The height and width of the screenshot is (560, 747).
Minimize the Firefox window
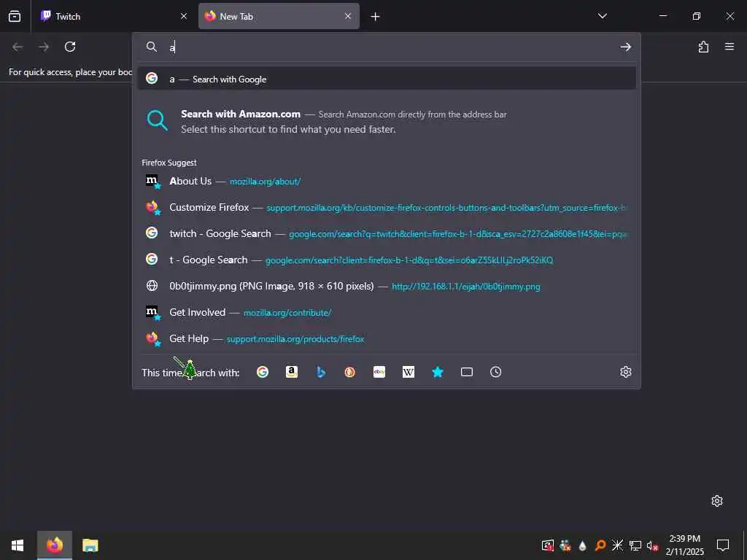[663, 16]
